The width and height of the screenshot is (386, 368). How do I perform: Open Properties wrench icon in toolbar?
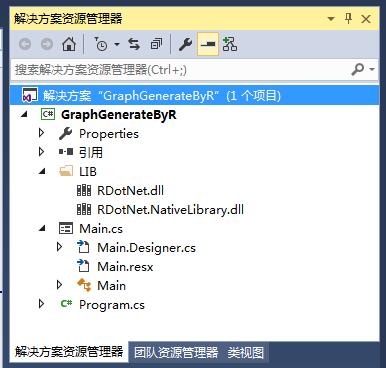(x=185, y=44)
